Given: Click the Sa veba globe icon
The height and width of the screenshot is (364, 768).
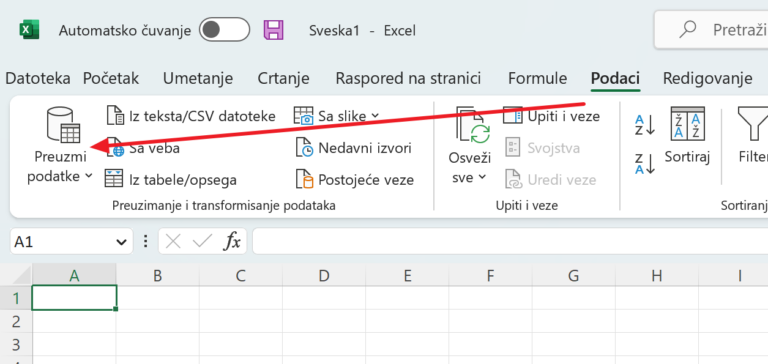Looking at the screenshot, I should (116, 148).
